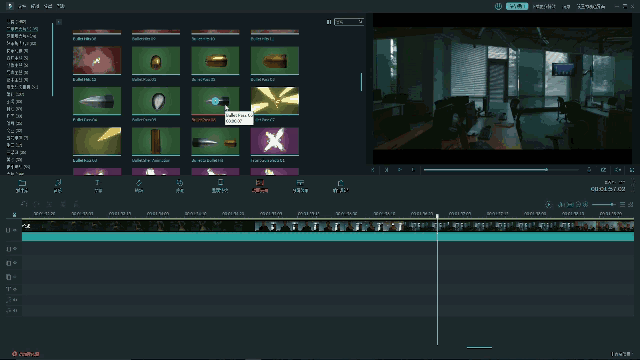640x360 pixels.
Task: Select the video clip on the timeline
Action: click(x=328, y=226)
